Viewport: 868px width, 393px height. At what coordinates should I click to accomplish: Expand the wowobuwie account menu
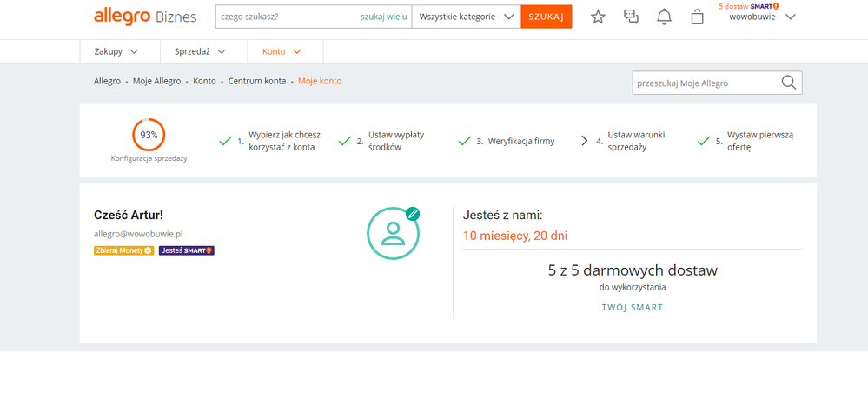[x=762, y=17]
